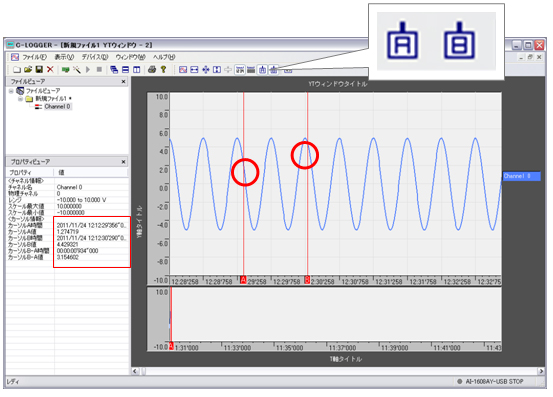The image size is (553, 397).
Task: Select the カーソルB-A値 value 3.154602
Action: (x=67, y=257)
